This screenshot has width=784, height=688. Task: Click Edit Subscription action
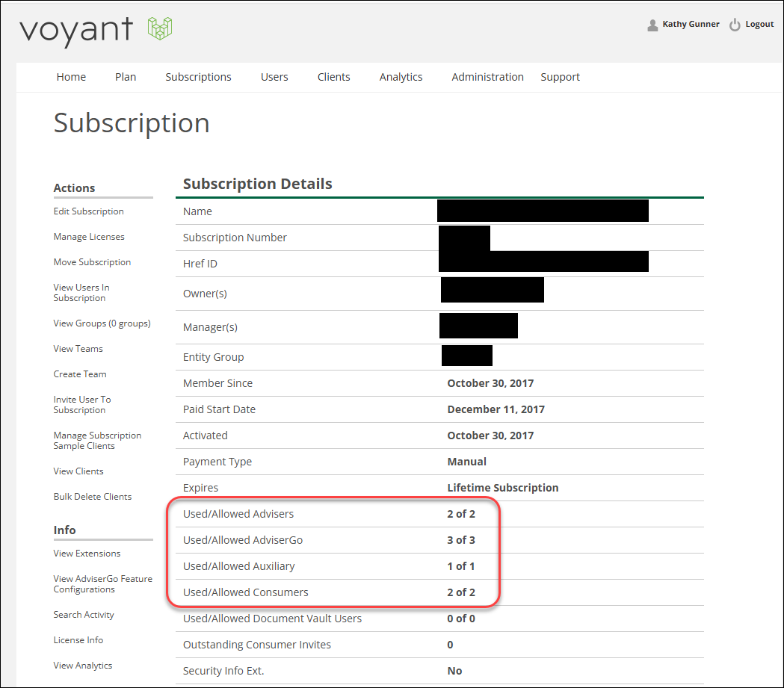[88, 211]
